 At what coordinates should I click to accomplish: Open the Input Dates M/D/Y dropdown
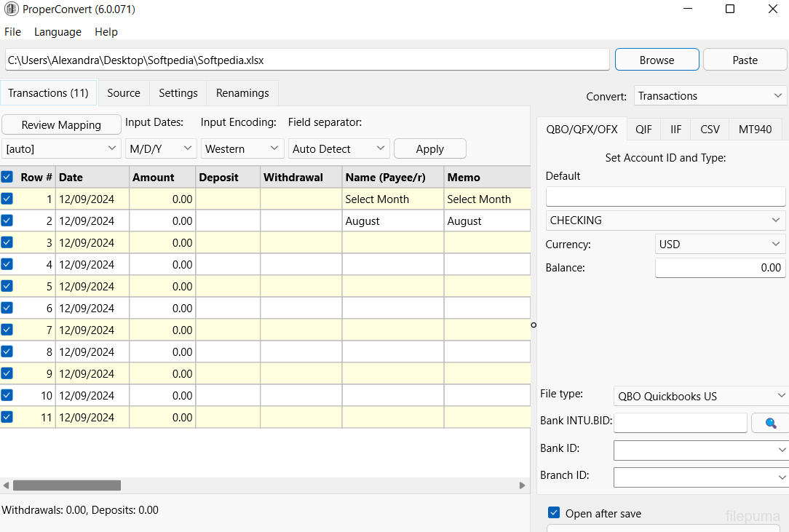click(161, 148)
